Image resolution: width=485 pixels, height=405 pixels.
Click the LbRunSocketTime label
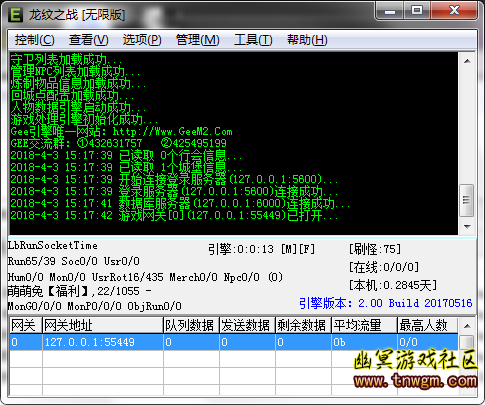[53, 246]
